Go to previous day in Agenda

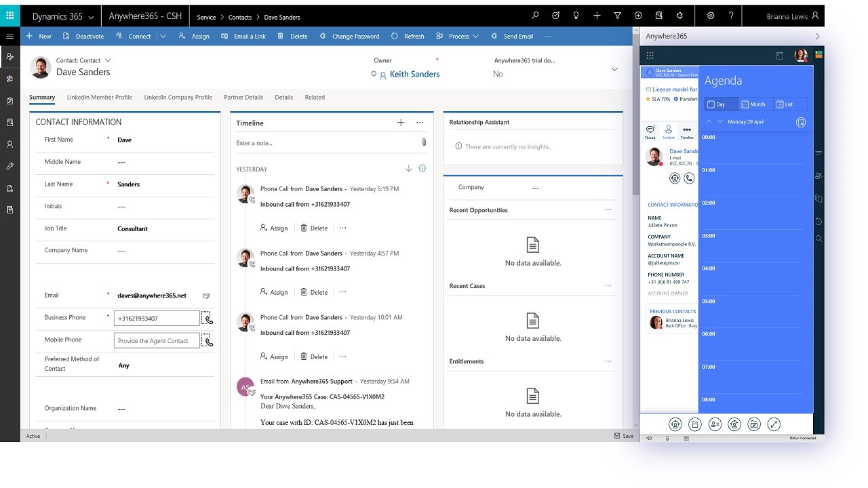tap(709, 121)
